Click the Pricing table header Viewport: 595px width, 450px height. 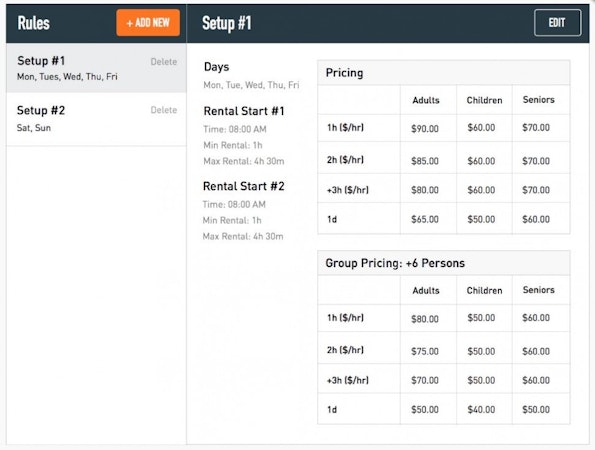[444, 72]
